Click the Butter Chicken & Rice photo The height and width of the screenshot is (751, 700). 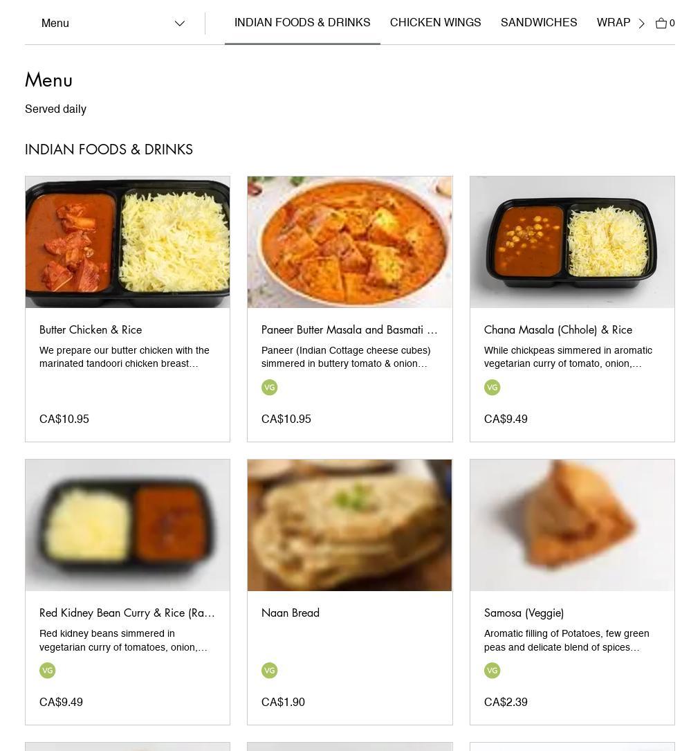128,242
